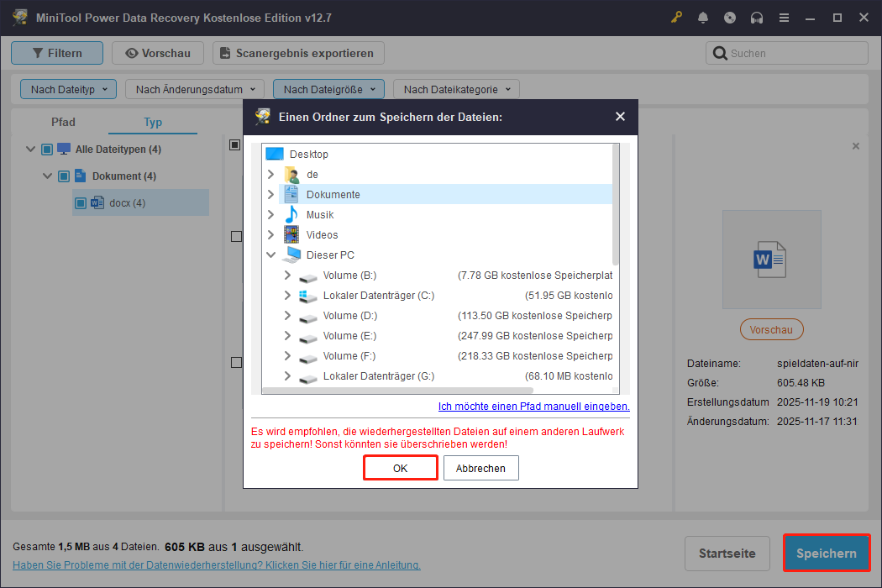Click the Word file icon beside docx (4)

coord(97,202)
